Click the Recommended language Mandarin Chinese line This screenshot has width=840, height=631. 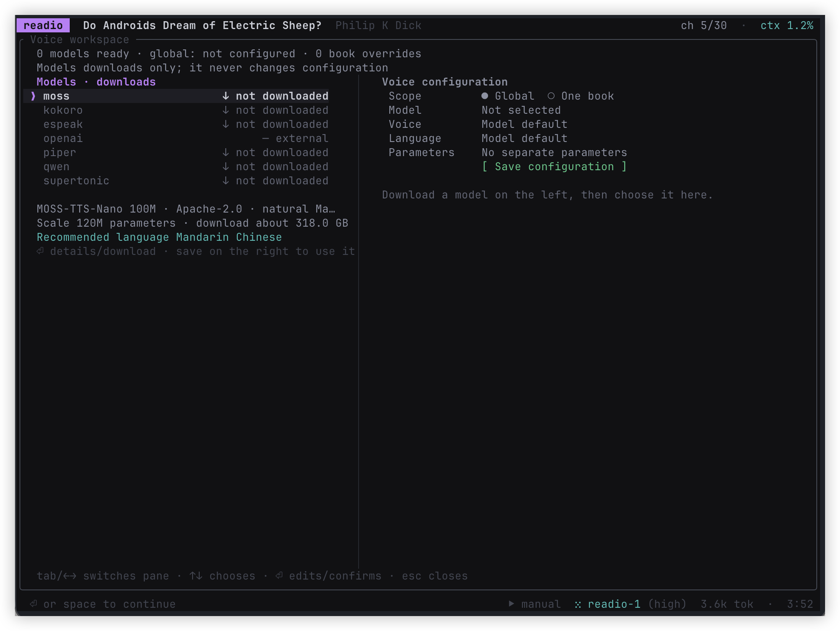(159, 237)
